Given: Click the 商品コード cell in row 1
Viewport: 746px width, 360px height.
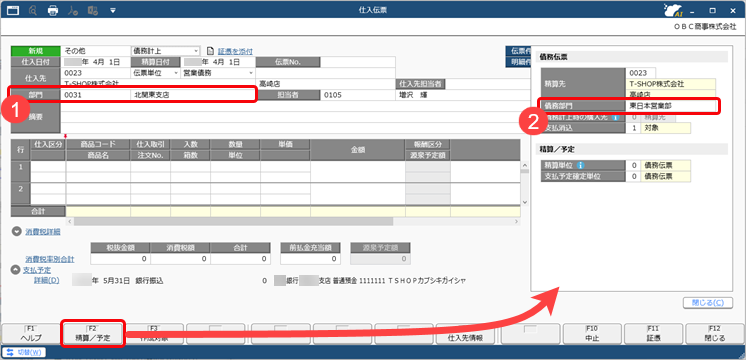Looking at the screenshot, I should (x=98, y=166).
